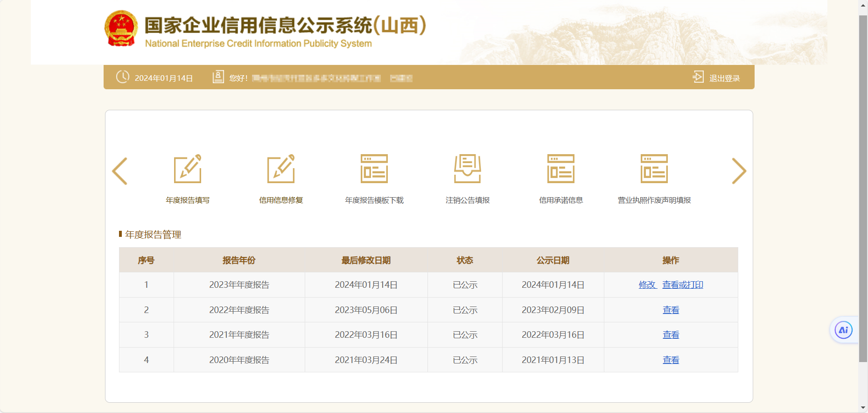
Task: Click the 已公示 status in row 2
Action: [x=465, y=310]
